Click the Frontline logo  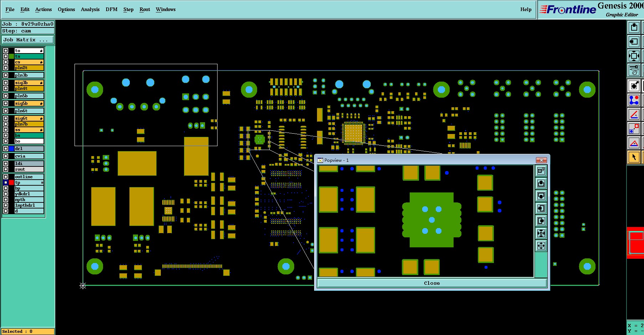tap(568, 10)
